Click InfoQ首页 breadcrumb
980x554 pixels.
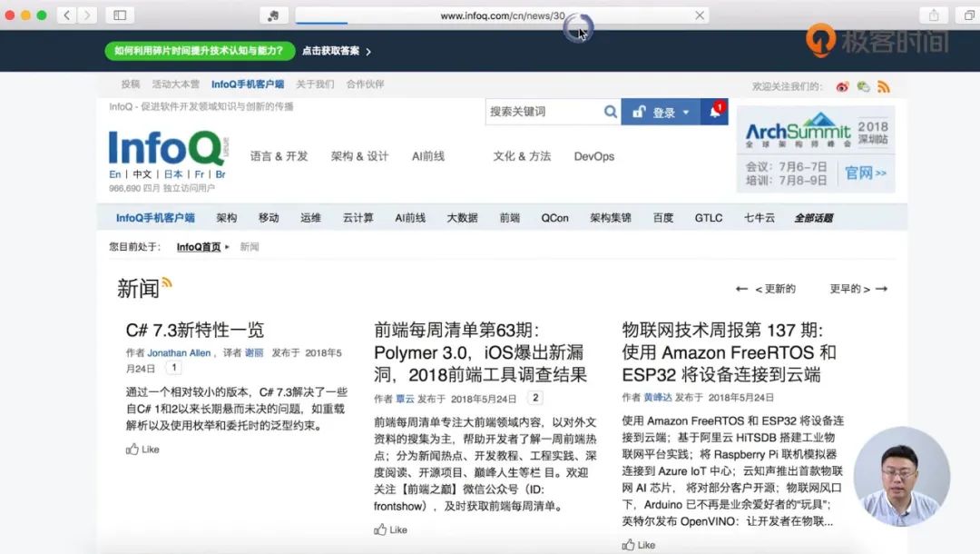tap(199, 247)
